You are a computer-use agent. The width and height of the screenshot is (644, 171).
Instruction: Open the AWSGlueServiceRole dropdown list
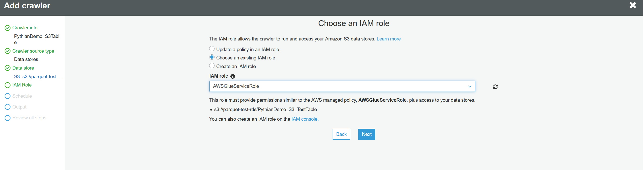coord(342,86)
